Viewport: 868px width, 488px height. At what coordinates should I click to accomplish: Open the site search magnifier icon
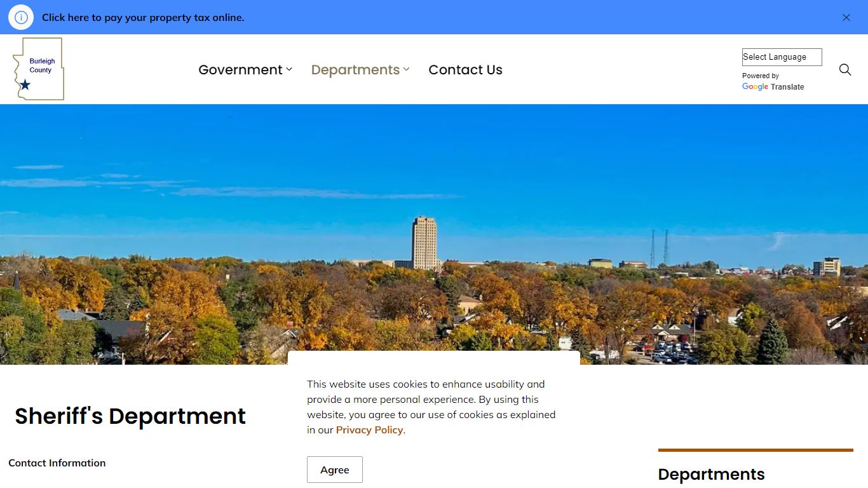pos(844,69)
